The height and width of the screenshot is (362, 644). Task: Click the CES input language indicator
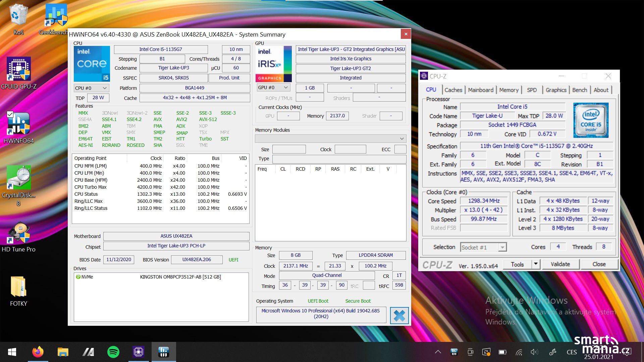pyautogui.click(x=572, y=352)
